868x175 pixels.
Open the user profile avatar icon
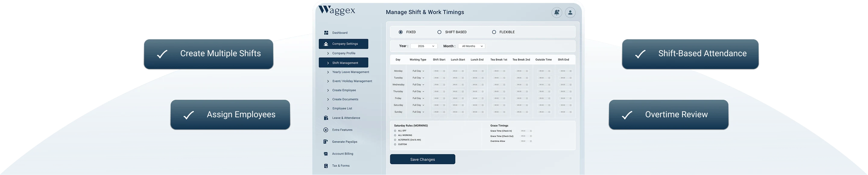(x=570, y=12)
